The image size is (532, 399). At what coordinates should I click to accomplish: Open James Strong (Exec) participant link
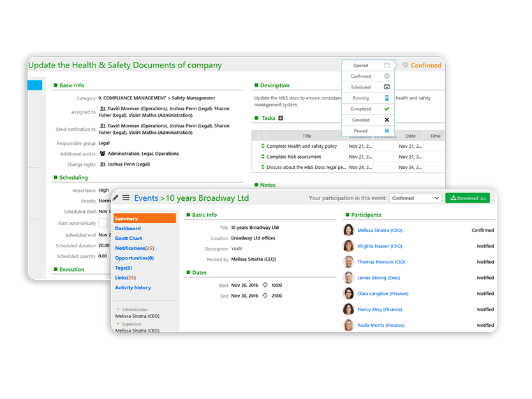pos(379,278)
